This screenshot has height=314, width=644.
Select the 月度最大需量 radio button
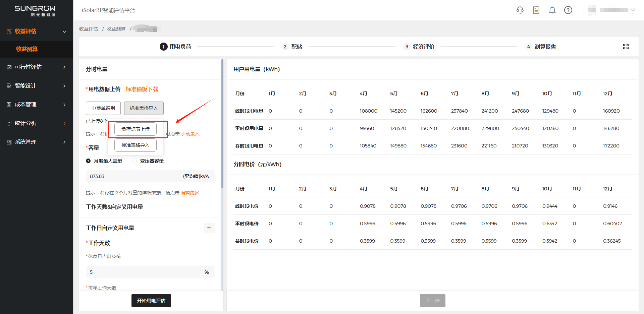pyautogui.click(x=88, y=161)
